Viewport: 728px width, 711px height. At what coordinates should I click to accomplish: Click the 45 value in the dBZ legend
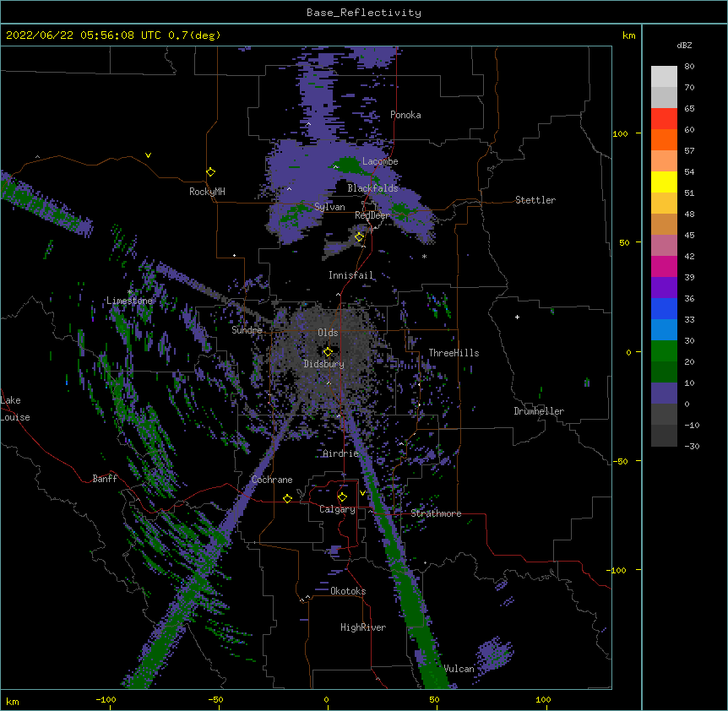689,236
